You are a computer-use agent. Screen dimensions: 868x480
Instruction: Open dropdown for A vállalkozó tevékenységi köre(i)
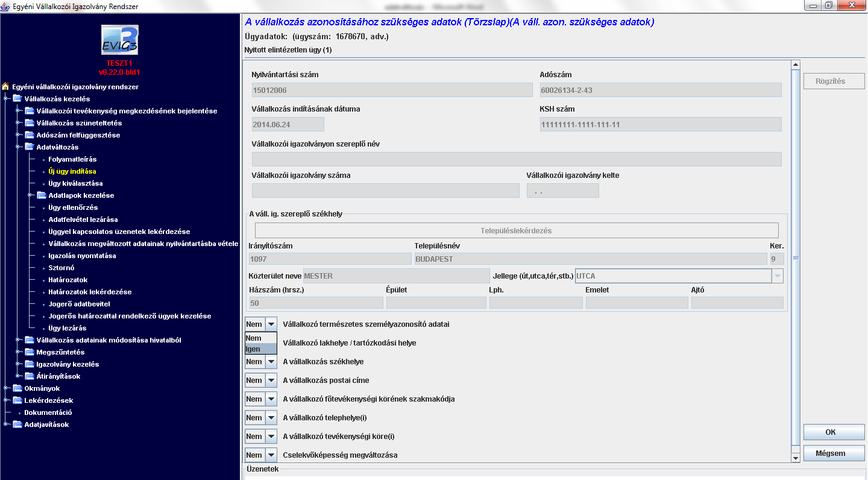[271, 437]
